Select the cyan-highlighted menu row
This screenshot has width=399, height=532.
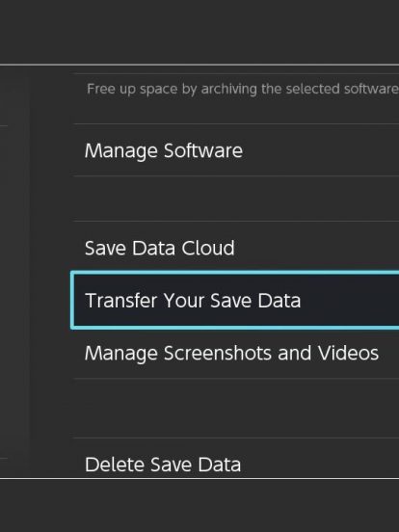[x=236, y=301]
